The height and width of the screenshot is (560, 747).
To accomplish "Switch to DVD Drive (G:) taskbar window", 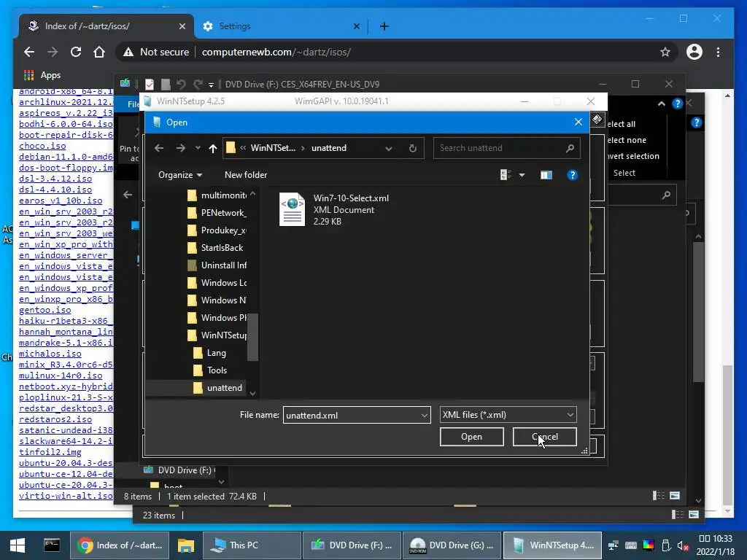I will point(451,545).
